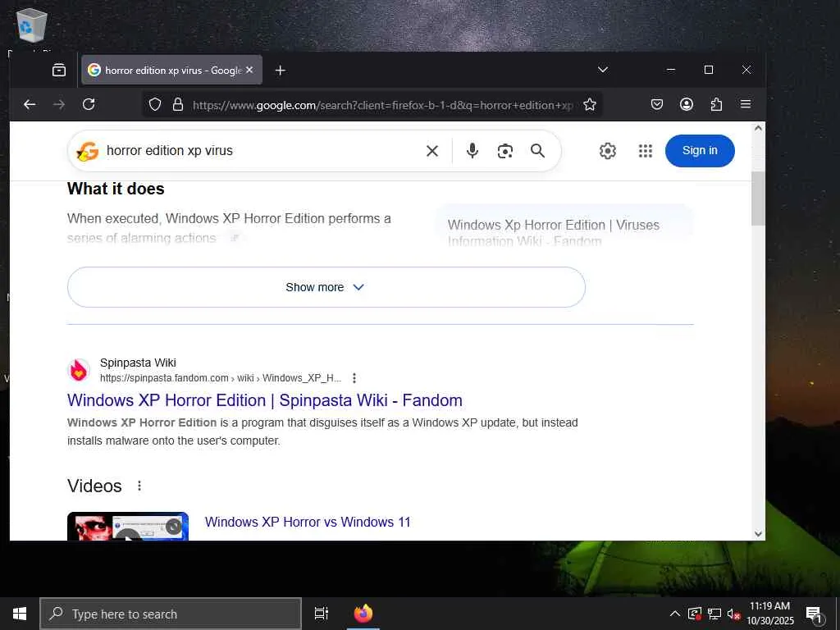840x630 pixels.
Task: Play the Windows XP Horror video thumbnail
Action: 128,527
